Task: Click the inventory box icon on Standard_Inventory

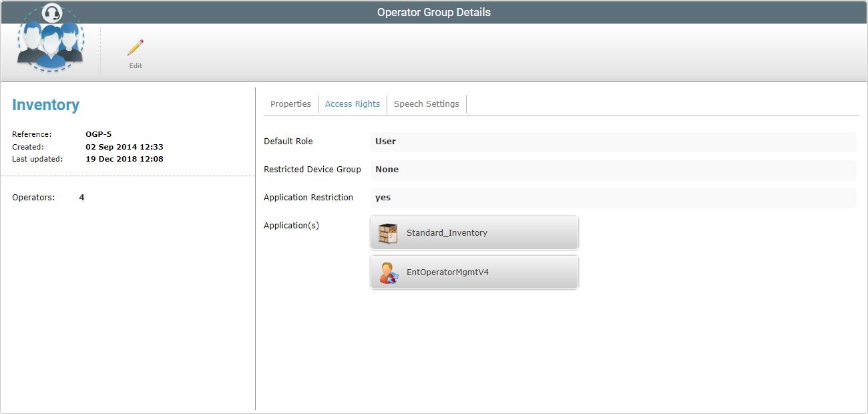Action: click(387, 232)
